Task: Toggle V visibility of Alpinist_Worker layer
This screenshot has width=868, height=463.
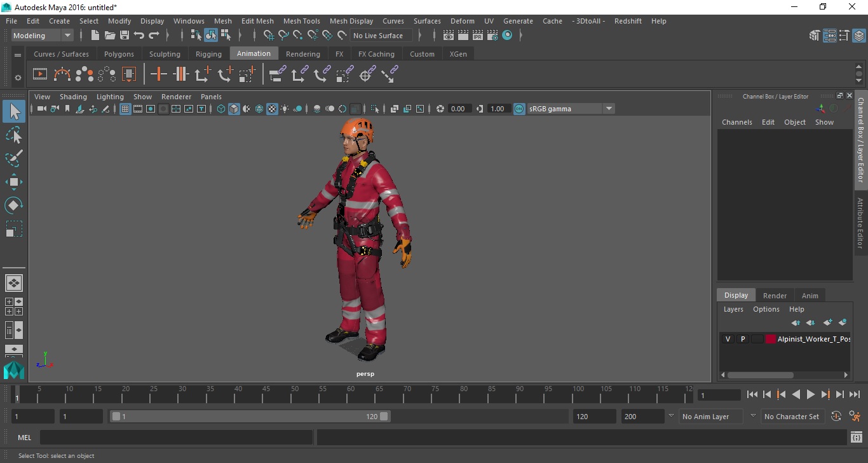Action: pos(728,339)
